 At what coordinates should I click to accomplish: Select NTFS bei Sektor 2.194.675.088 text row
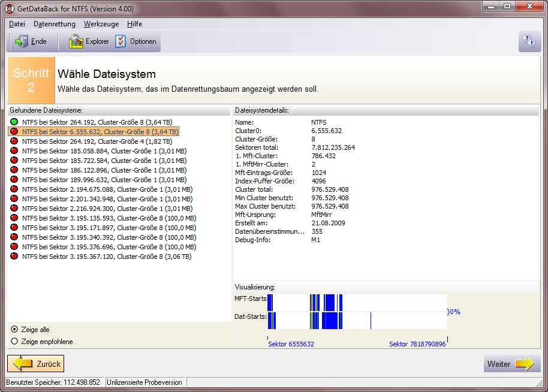[x=107, y=189]
